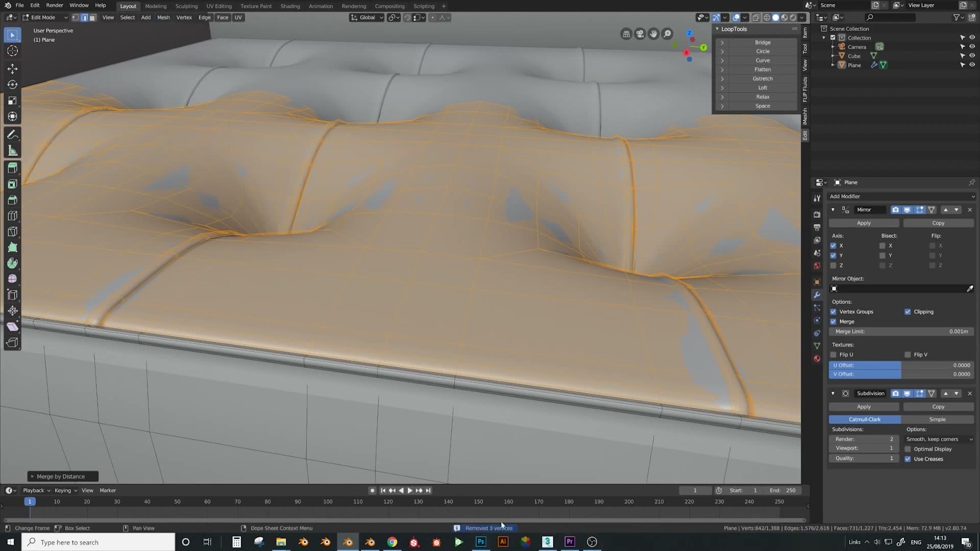
Task: Apply the Mirror modifier
Action: 864,223
